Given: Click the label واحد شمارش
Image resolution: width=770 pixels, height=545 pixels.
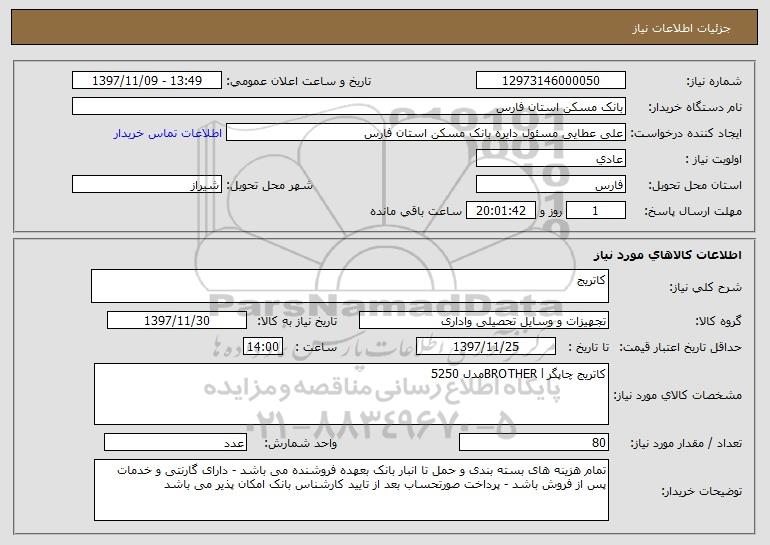Looking at the screenshot, I should pyautogui.click(x=301, y=443).
